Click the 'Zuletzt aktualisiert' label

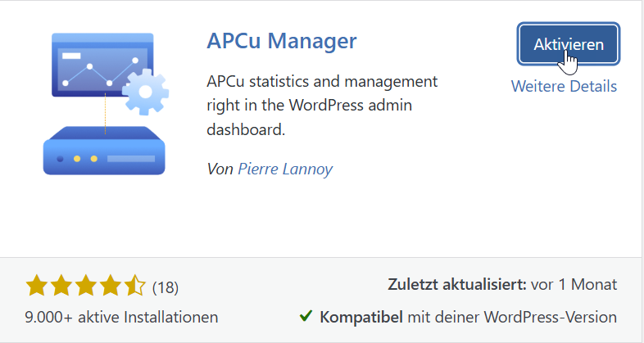(x=456, y=285)
